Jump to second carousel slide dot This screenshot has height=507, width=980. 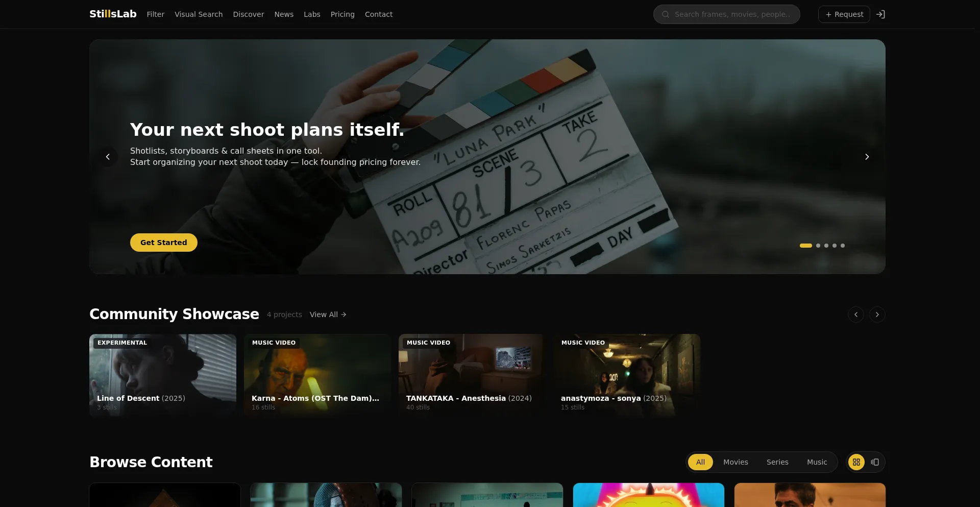(818, 246)
